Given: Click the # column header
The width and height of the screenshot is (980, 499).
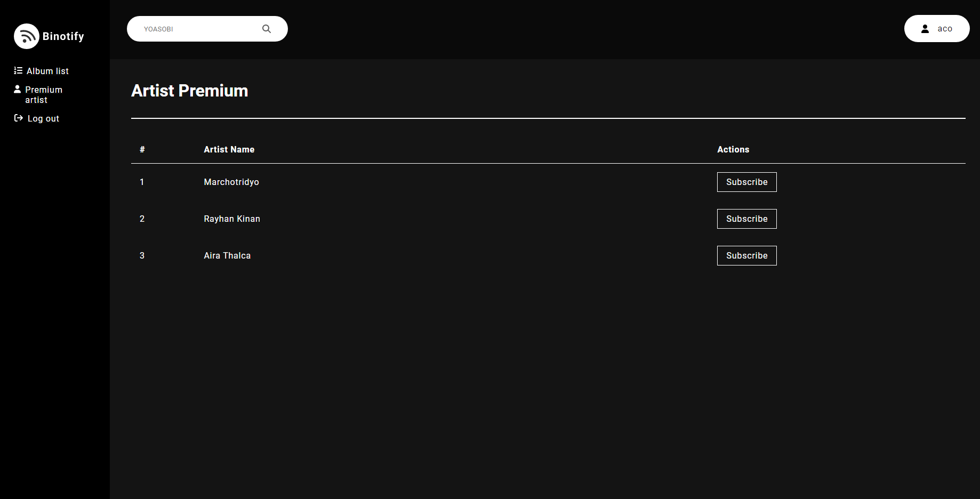Looking at the screenshot, I should [x=142, y=149].
